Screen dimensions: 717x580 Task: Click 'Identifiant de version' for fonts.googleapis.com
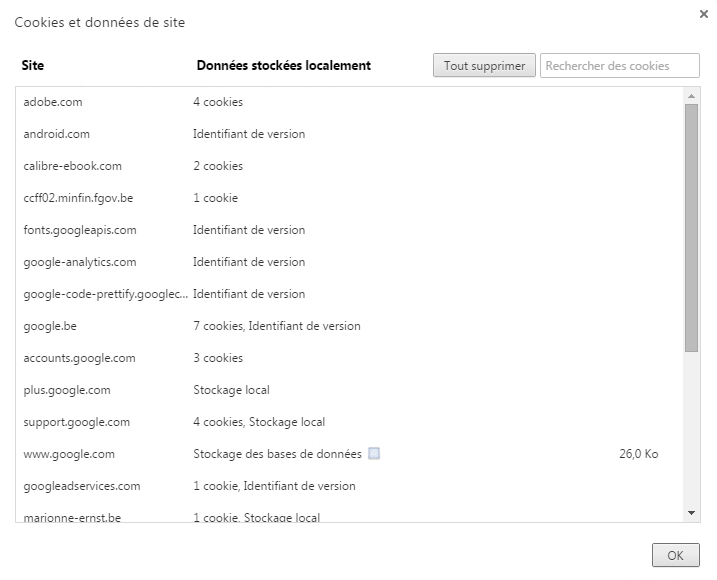pyautogui.click(x=249, y=230)
